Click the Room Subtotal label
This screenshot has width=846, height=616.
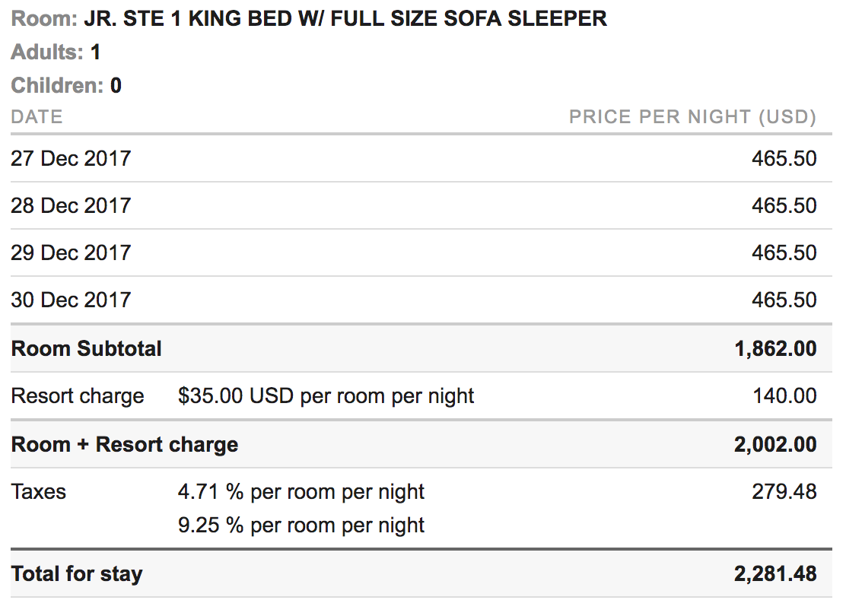click(x=87, y=349)
